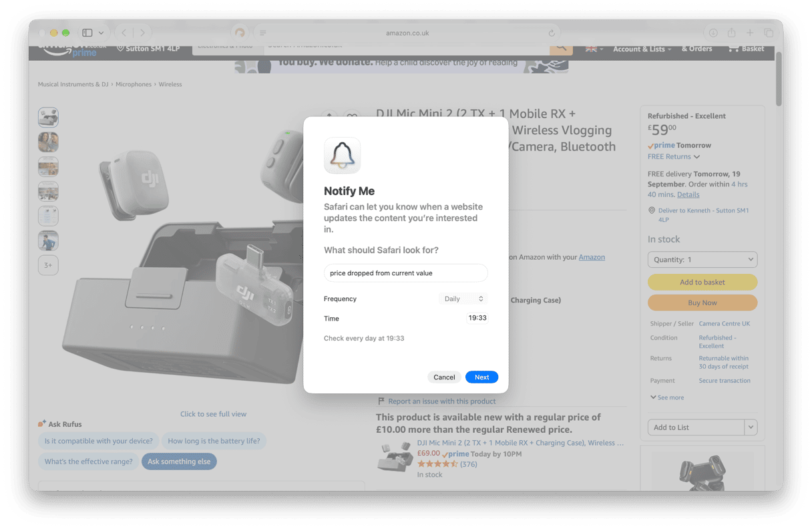The width and height of the screenshot is (812, 529).
Task: Open the 376 reviews link
Action: pyautogui.click(x=469, y=464)
